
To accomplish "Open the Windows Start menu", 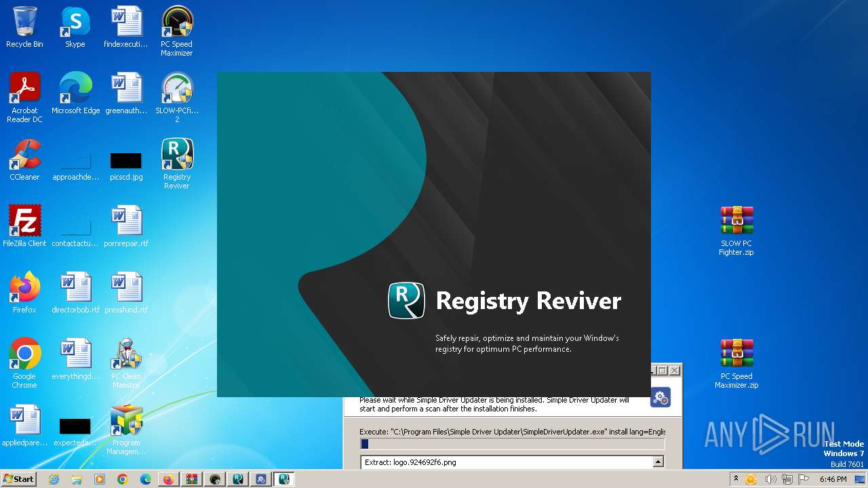I will (x=18, y=479).
